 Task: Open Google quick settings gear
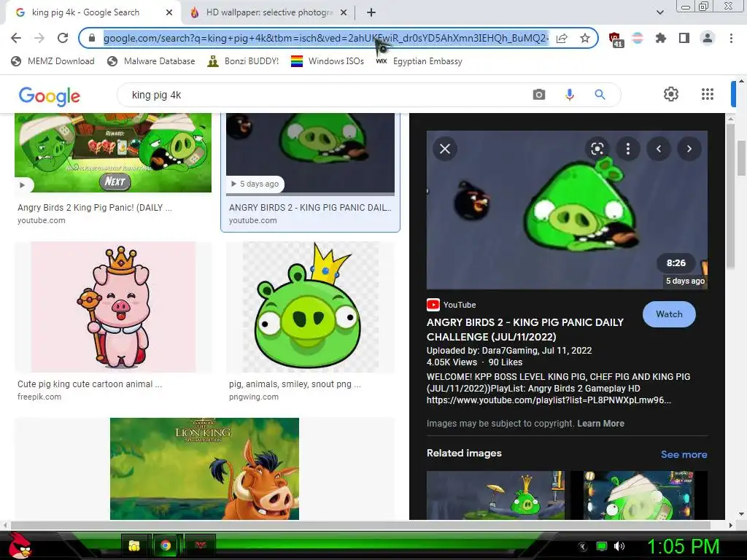pyautogui.click(x=671, y=94)
